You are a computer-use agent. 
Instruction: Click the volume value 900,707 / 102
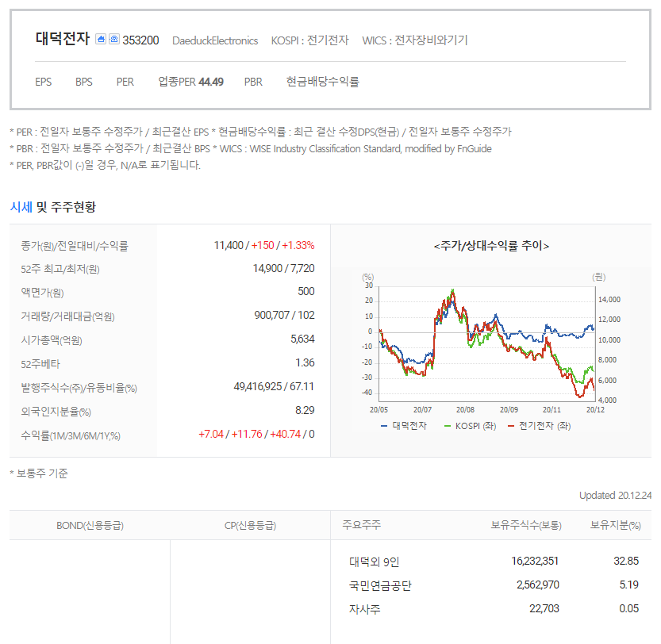click(x=284, y=315)
